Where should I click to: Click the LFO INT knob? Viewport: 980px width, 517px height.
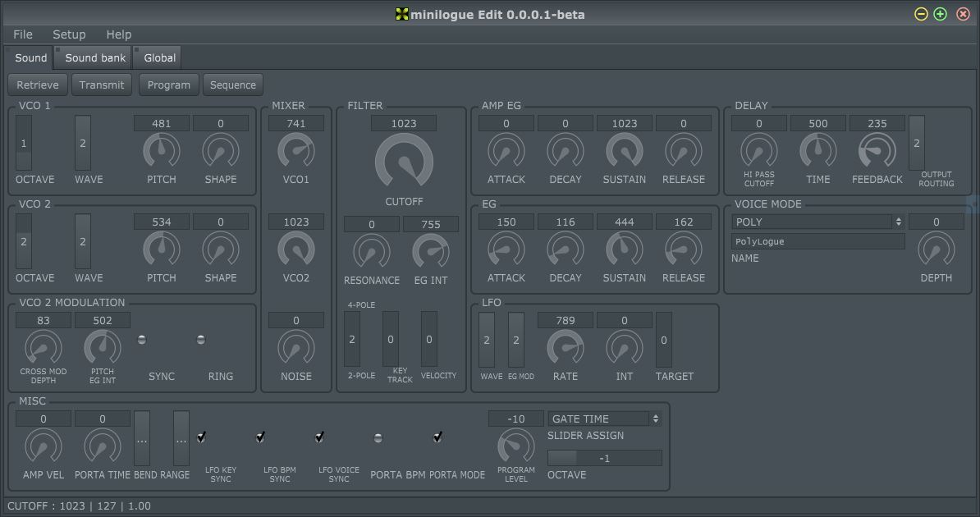tap(625, 348)
